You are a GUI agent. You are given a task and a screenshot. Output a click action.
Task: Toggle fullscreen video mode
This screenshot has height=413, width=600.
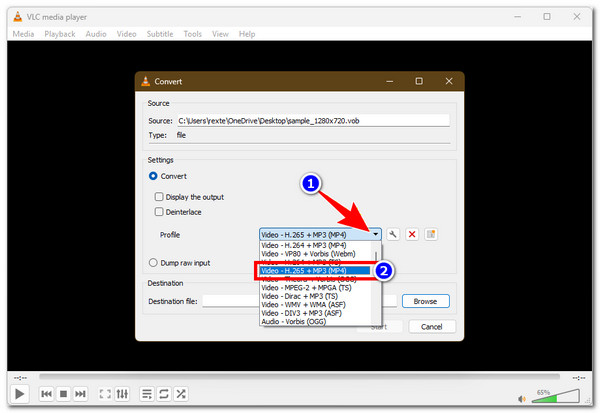pos(105,394)
